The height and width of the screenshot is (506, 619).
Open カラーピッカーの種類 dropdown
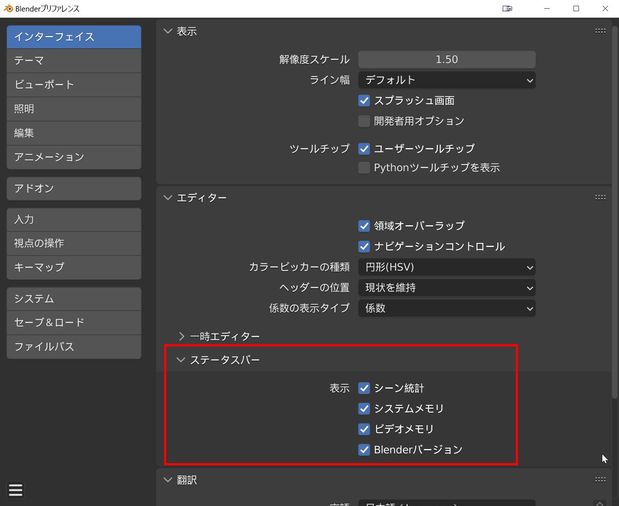click(x=447, y=267)
